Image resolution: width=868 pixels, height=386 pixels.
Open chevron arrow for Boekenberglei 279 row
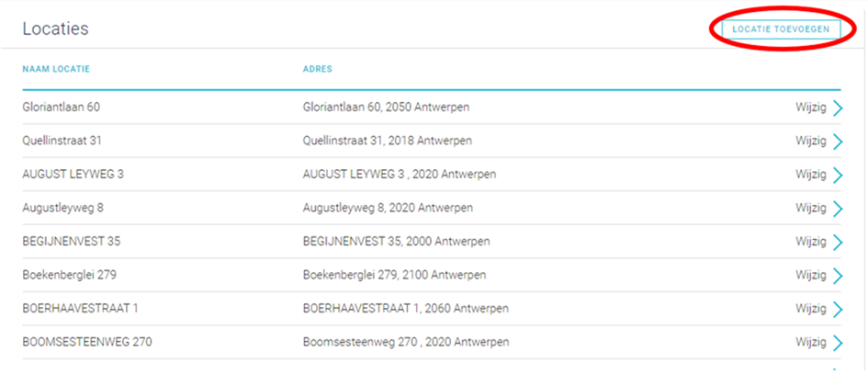(x=838, y=276)
